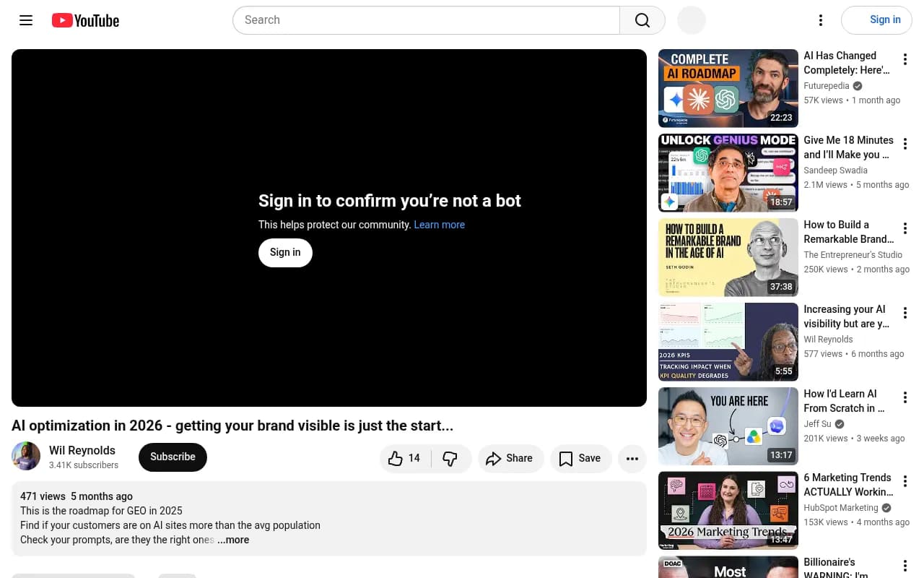Click Sign in button on video player
This screenshot has width=924, height=578.
point(285,252)
